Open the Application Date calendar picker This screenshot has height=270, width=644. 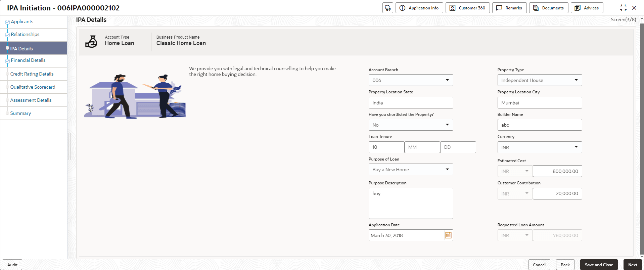(x=448, y=235)
